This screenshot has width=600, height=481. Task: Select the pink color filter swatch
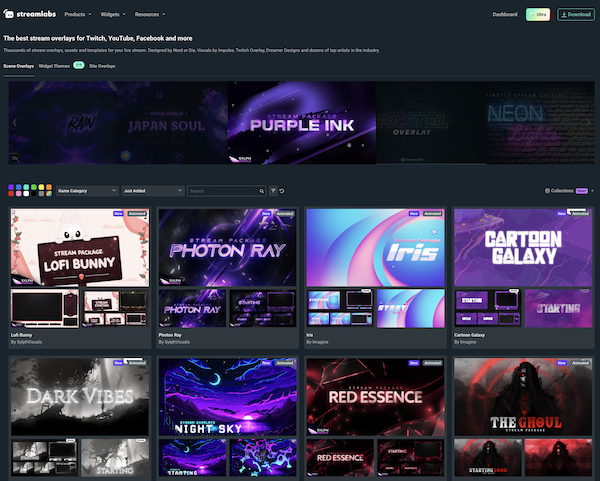click(18, 194)
